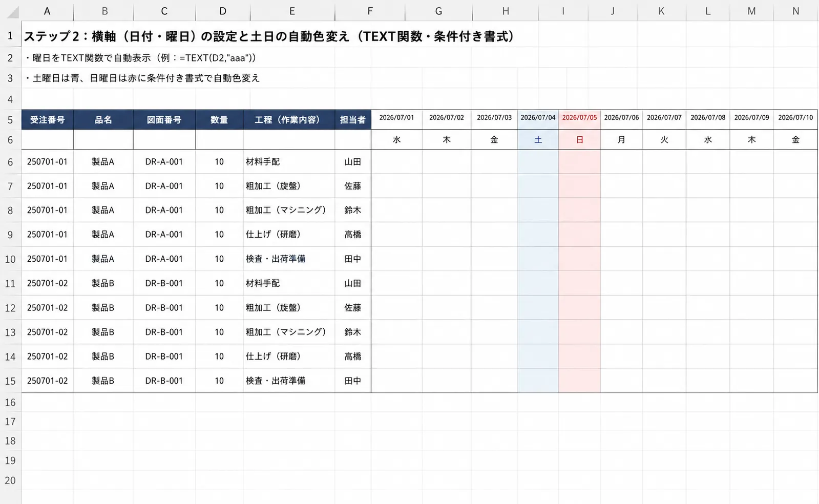Select 鈴木 in spreadsheet row 8
Image resolution: width=819 pixels, height=504 pixels.
tap(353, 210)
